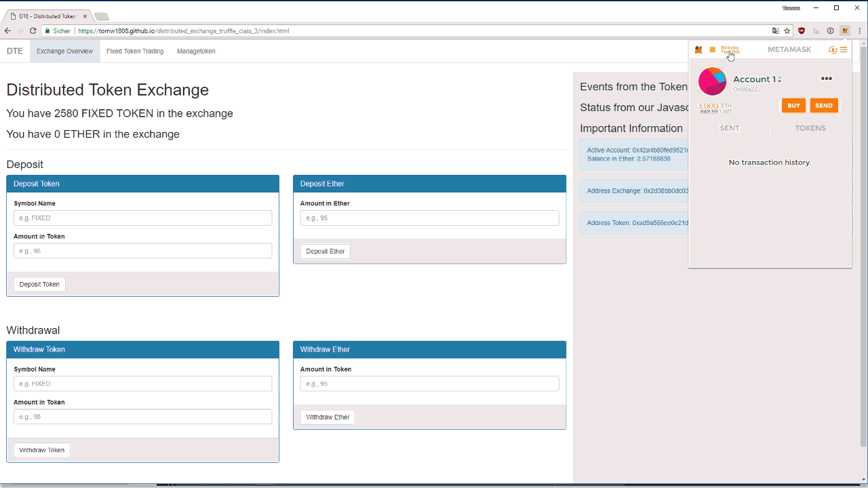Viewport: 868px width, 488px height.
Task: Open MetaMask switch accounts icon
Action: click(833, 49)
